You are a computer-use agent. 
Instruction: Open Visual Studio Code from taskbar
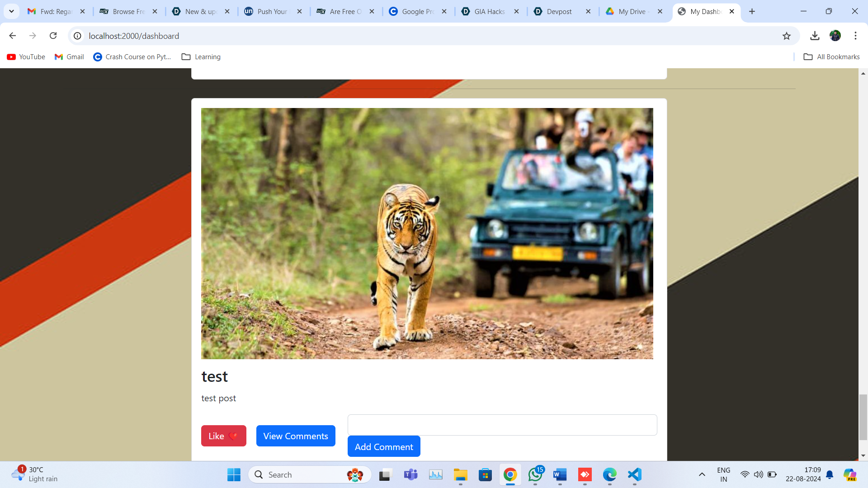[634, 474]
